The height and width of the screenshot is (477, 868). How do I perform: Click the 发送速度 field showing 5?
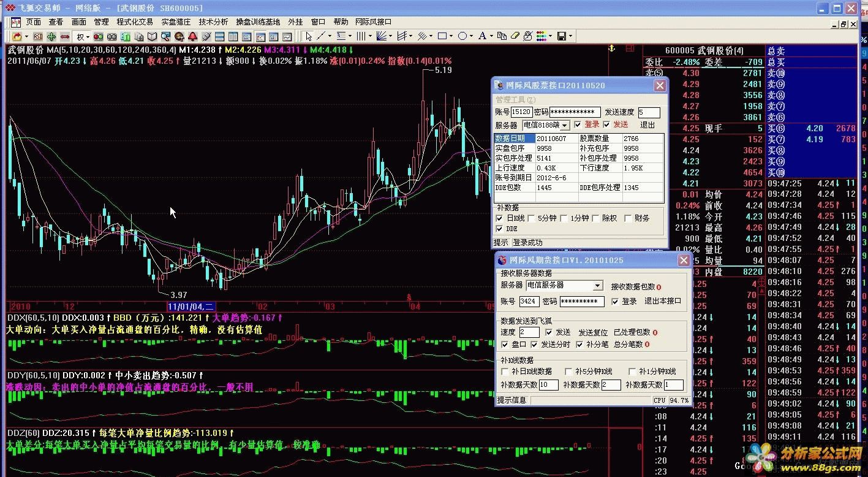[x=649, y=112]
